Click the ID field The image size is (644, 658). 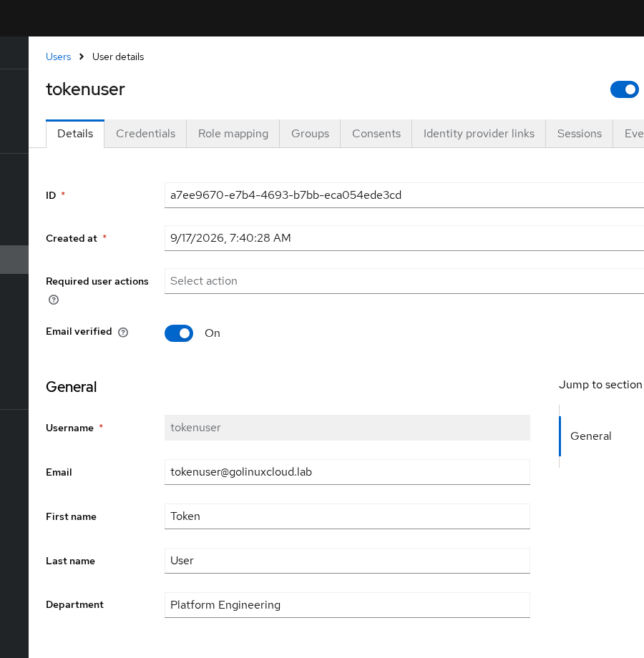coord(404,195)
